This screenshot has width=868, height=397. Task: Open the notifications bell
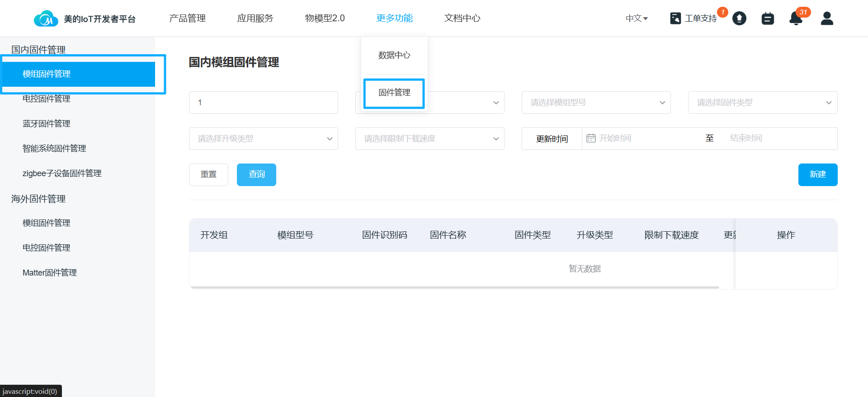pos(796,19)
